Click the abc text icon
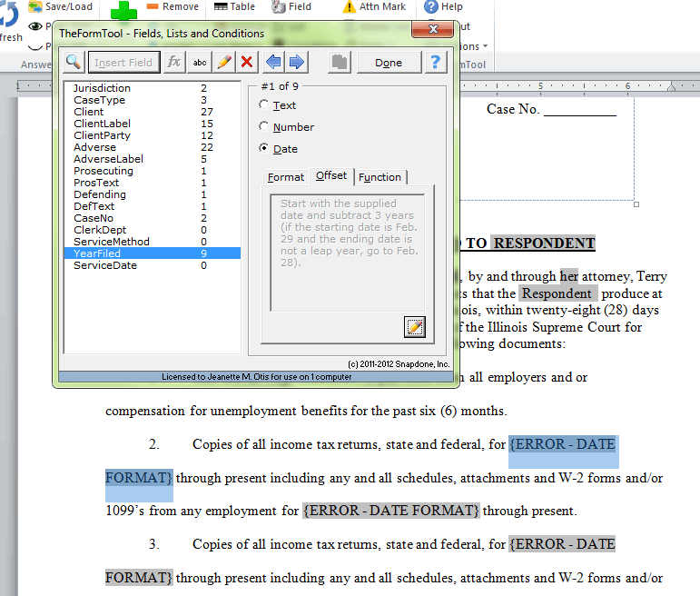 click(x=200, y=63)
